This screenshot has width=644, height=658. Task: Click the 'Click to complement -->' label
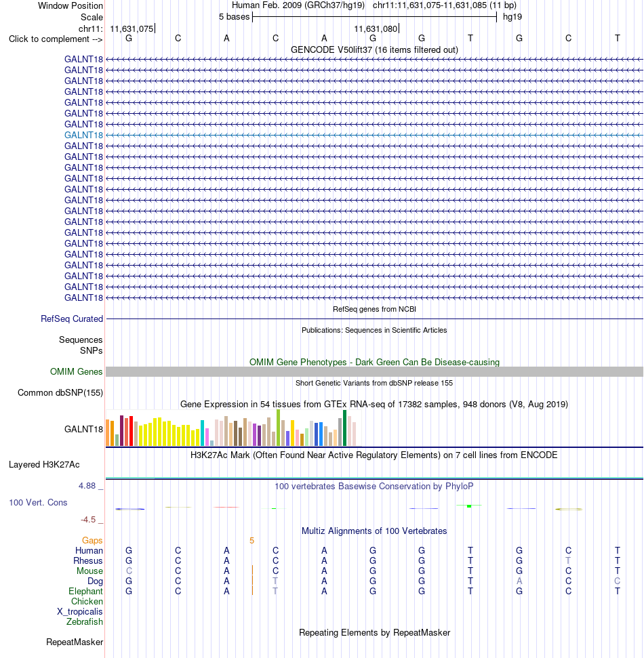(x=56, y=39)
